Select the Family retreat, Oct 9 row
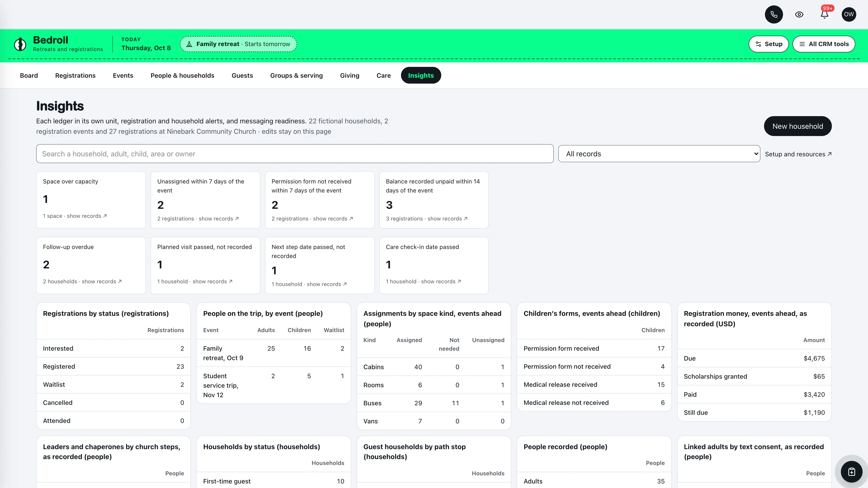Image resolution: width=868 pixels, height=488 pixels. 274,353
